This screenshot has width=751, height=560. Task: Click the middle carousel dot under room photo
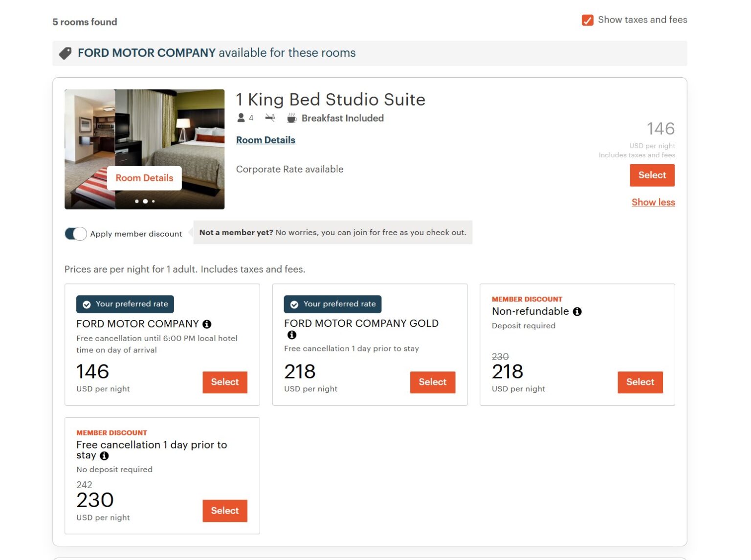145,201
